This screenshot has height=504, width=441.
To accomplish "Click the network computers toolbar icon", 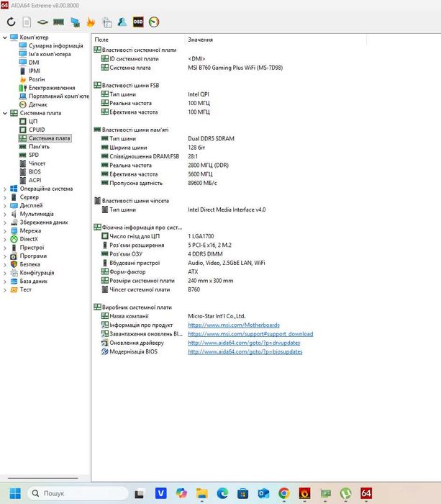I will tap(75, 22).
